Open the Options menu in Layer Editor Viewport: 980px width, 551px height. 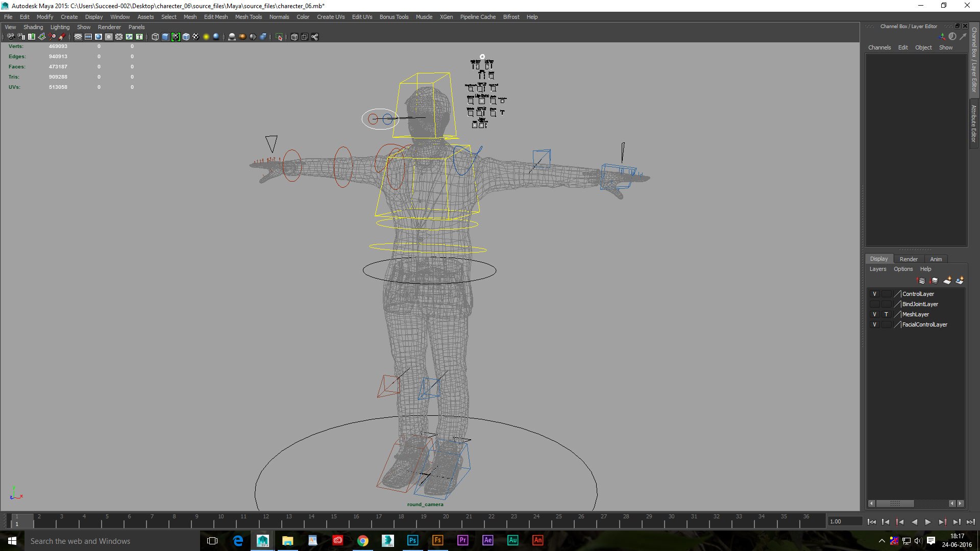tap(903, 269)
